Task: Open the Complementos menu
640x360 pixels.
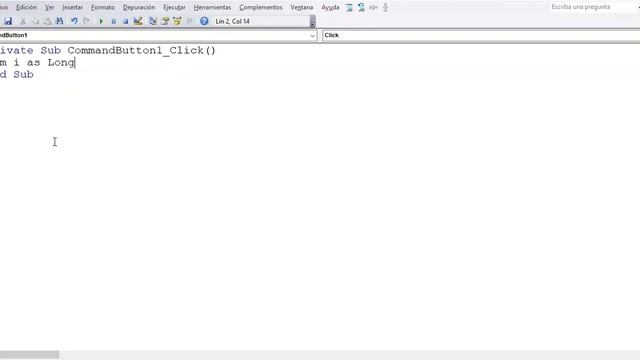Action: [261, 7]
